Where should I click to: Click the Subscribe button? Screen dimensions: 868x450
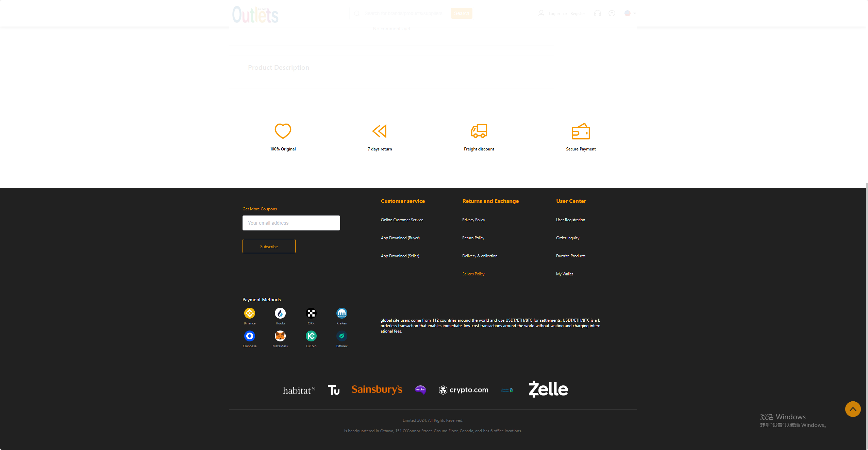(x=268, y=246)
